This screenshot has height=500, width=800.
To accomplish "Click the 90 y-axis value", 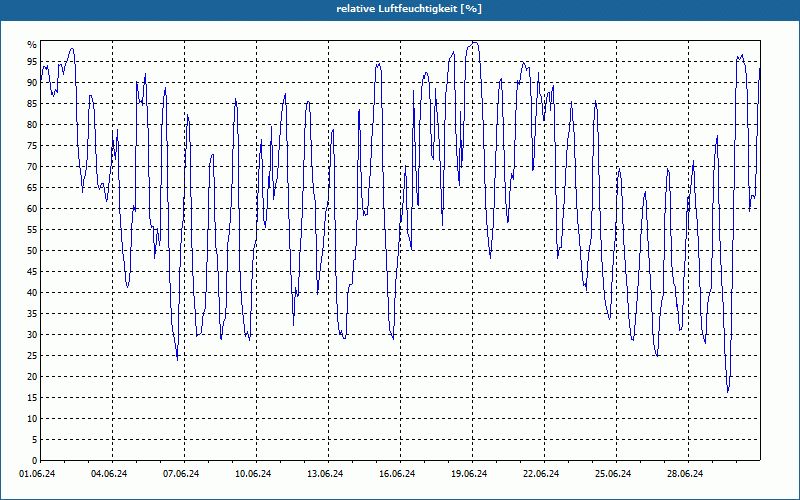I will point(32,83).
